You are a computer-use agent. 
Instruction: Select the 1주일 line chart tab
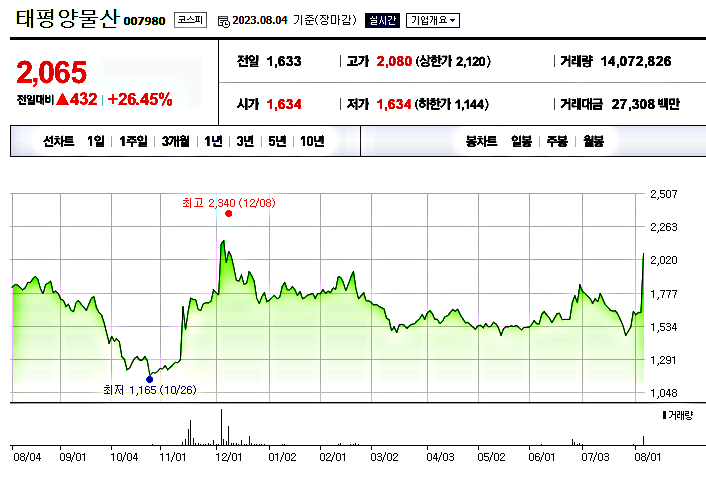pyautogui.click(x=133, y=141)
